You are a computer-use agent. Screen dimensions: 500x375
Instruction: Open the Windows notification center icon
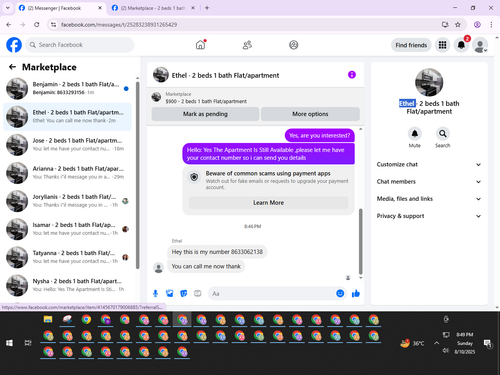[488, 343]
